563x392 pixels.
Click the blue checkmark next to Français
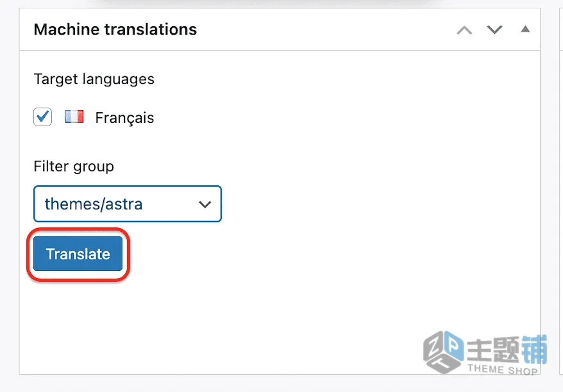tap(43, 116)
